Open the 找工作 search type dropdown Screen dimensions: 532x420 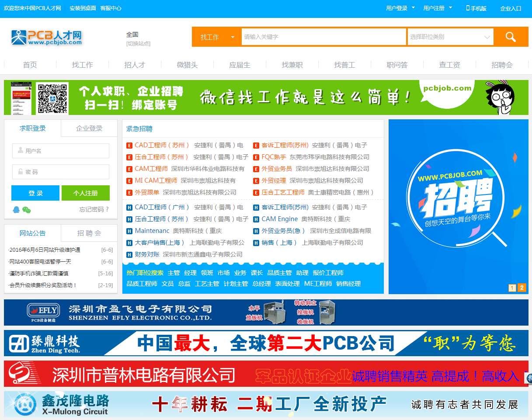pos(217,37)
